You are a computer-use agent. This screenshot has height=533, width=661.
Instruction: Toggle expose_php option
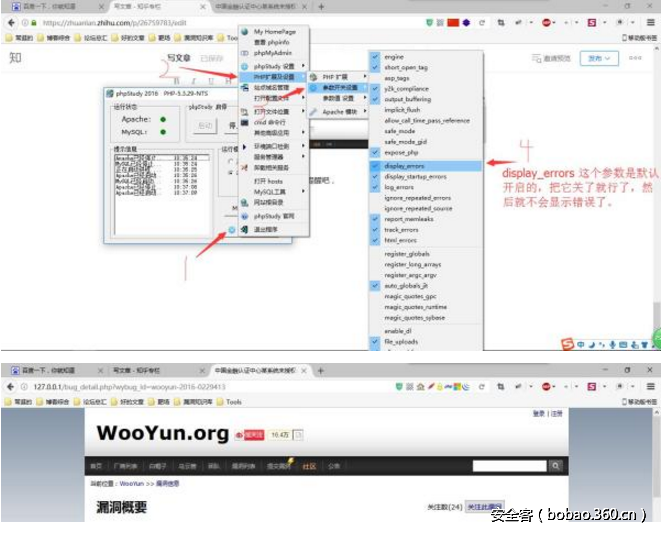[426, 152]
